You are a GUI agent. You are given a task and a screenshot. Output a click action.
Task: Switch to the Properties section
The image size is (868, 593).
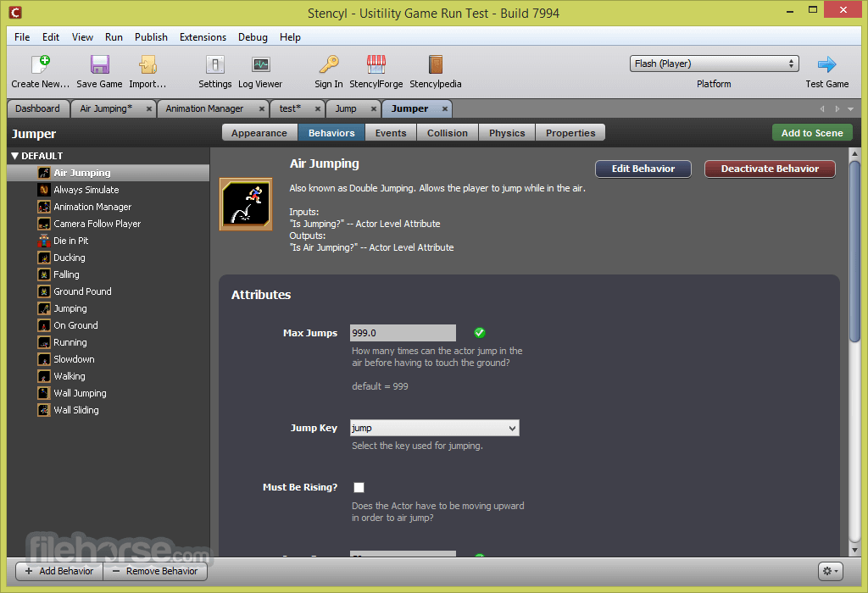coord(570,133)
